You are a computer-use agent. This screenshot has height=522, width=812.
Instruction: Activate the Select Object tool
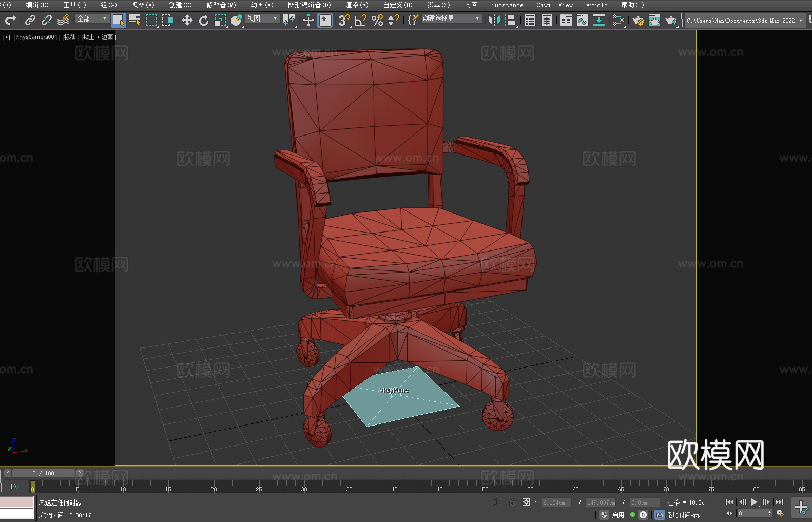[119, 20]
